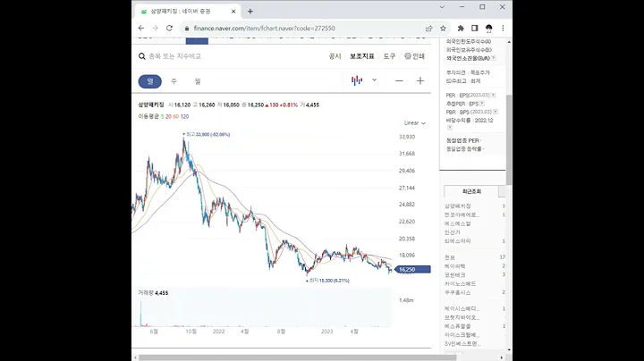The image size is (644, 361).
Task: Reload the Naver Finance page
Action: [169, 29]
